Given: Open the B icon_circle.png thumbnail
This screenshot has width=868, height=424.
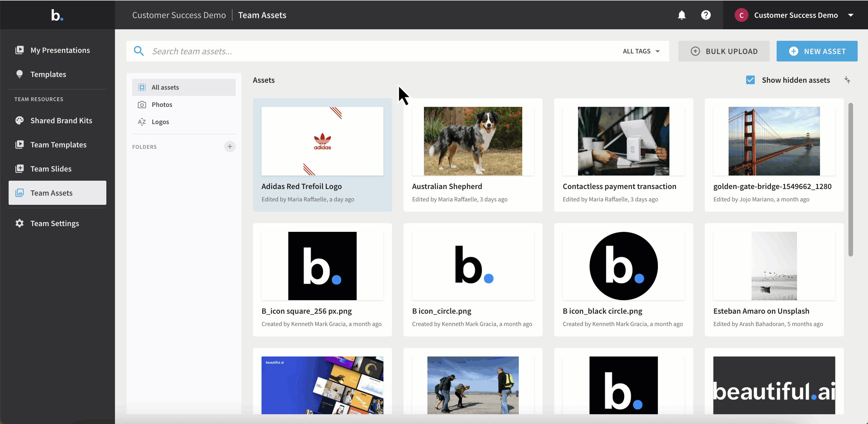Looking at the screenshot, I should [x=473, y=266].
